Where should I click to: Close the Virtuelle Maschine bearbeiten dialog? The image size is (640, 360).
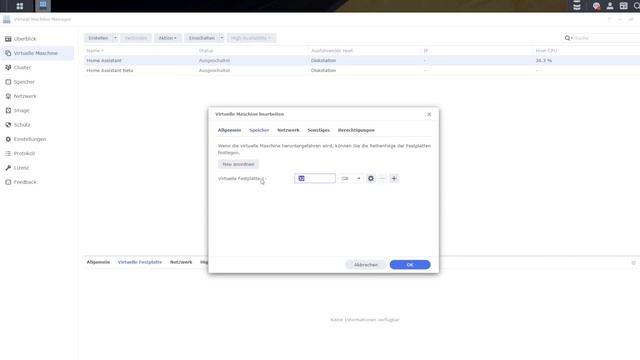(429, 114)
